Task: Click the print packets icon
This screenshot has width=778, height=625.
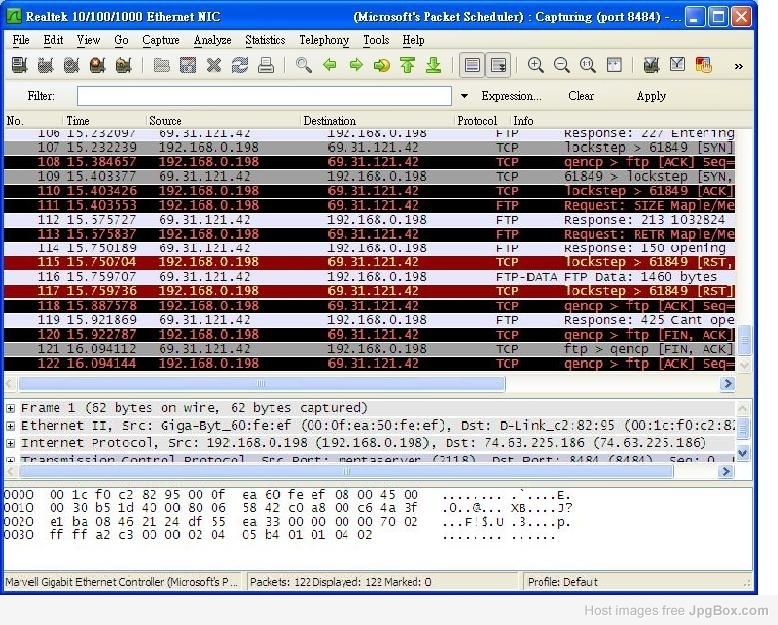Action: coord(265,65)
